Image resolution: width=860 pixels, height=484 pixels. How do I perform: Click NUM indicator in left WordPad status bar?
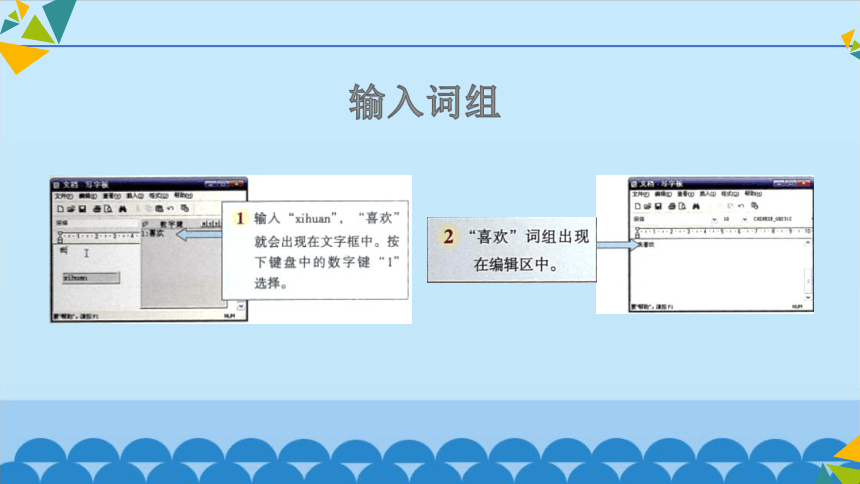tap(229, 317)
